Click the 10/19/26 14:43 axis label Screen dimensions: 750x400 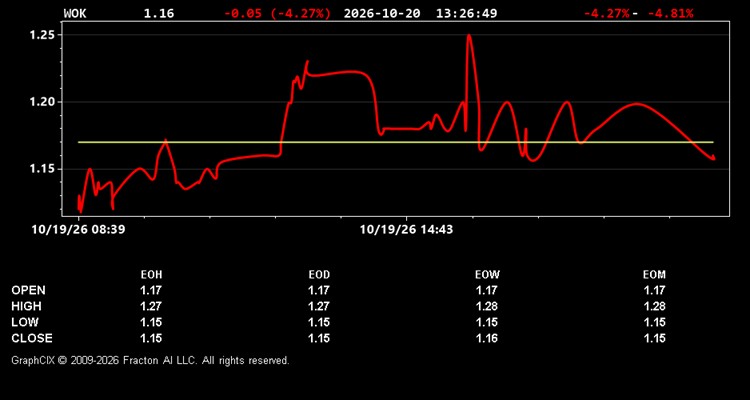click(x=406, y=230)
